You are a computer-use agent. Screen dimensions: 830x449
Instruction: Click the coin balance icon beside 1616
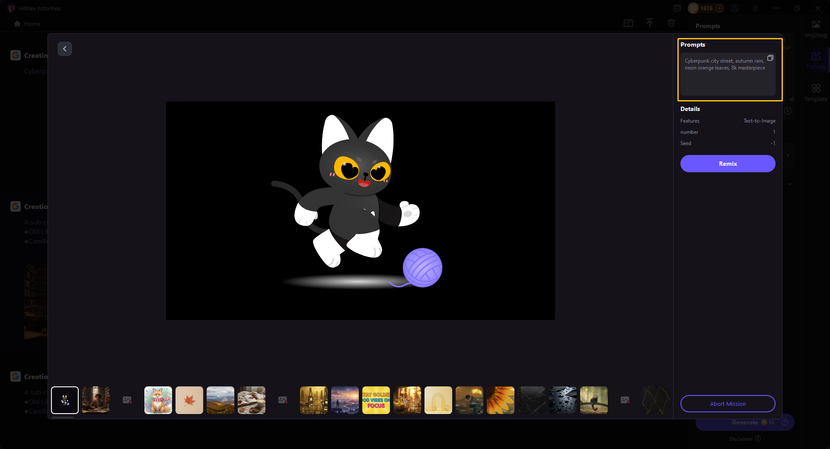click(693, 8)
